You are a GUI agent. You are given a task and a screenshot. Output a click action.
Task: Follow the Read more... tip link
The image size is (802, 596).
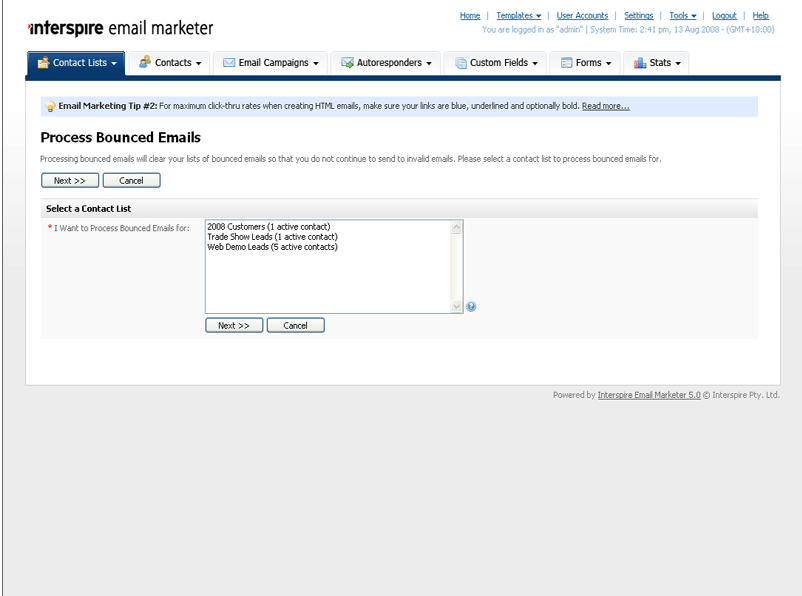[x=606, y=106]
